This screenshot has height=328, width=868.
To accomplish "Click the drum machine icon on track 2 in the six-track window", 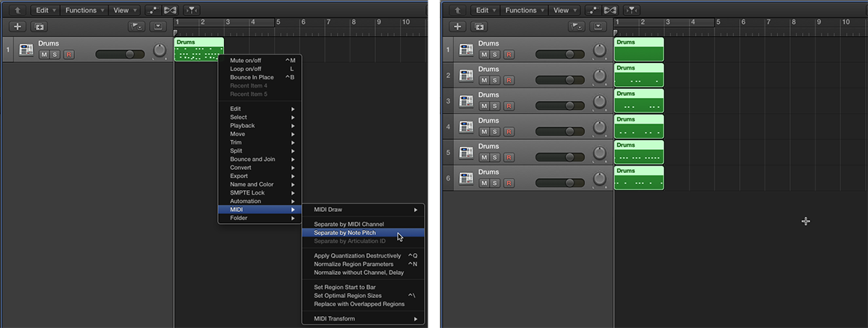I will (x=466, y=75).
